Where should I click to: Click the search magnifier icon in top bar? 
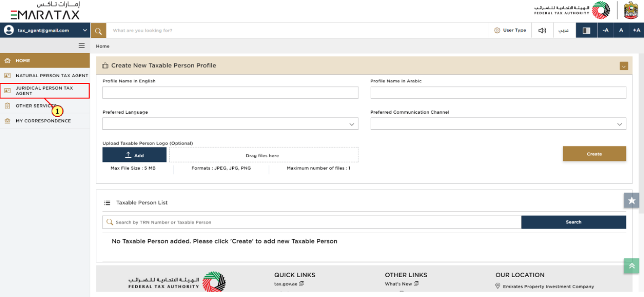pos(98,31)
